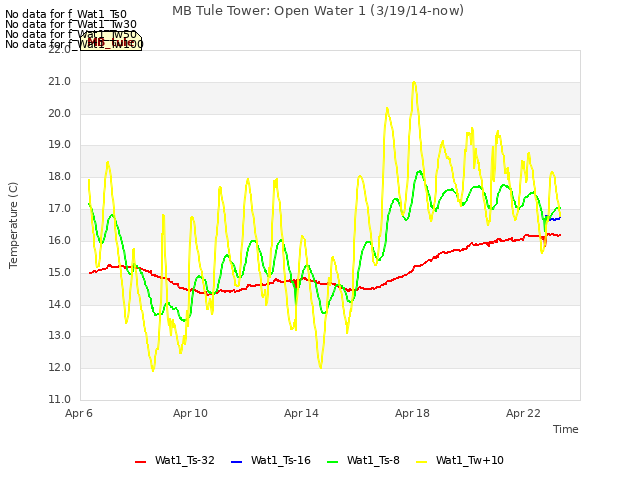
Task: Click the Apr 6 x-axis tick label
Action: tap(79, 413)
